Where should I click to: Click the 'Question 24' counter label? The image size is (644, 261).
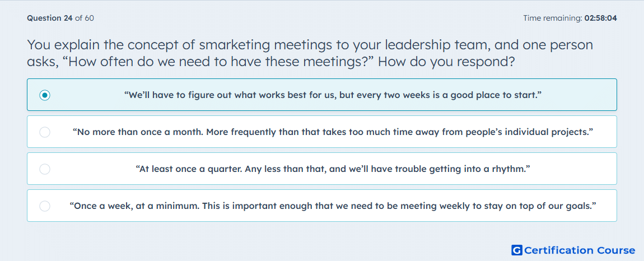pos(50,18)
